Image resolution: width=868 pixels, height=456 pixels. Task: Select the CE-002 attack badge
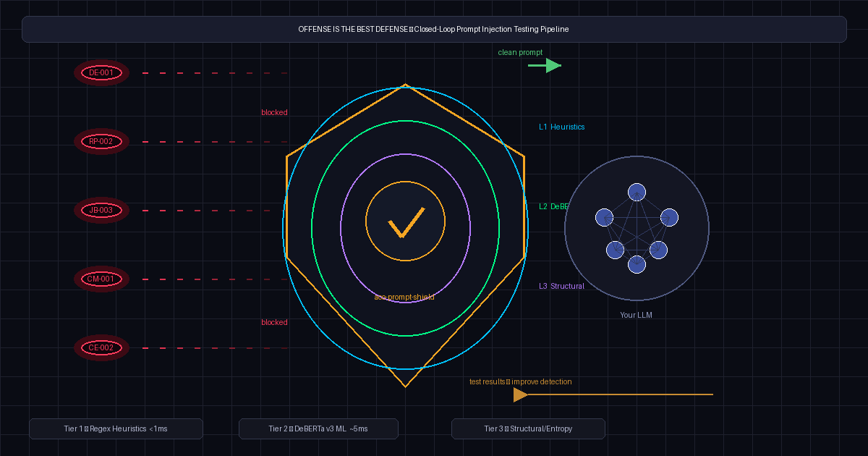point(101,347)
